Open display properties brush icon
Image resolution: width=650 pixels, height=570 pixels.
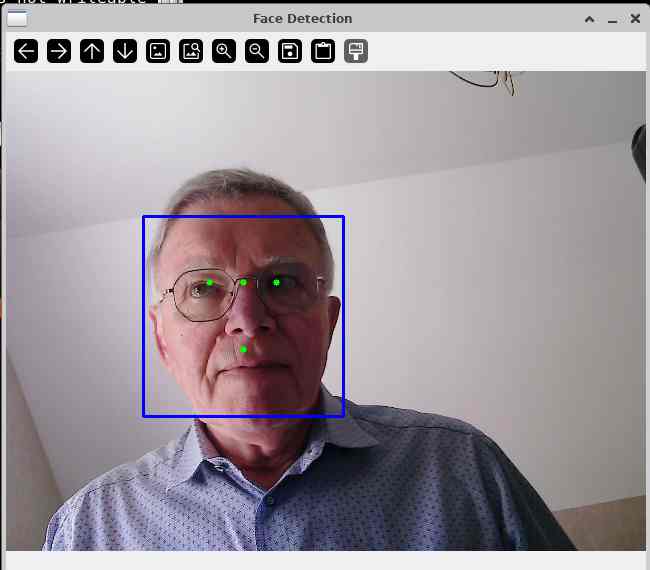(356, 51)
